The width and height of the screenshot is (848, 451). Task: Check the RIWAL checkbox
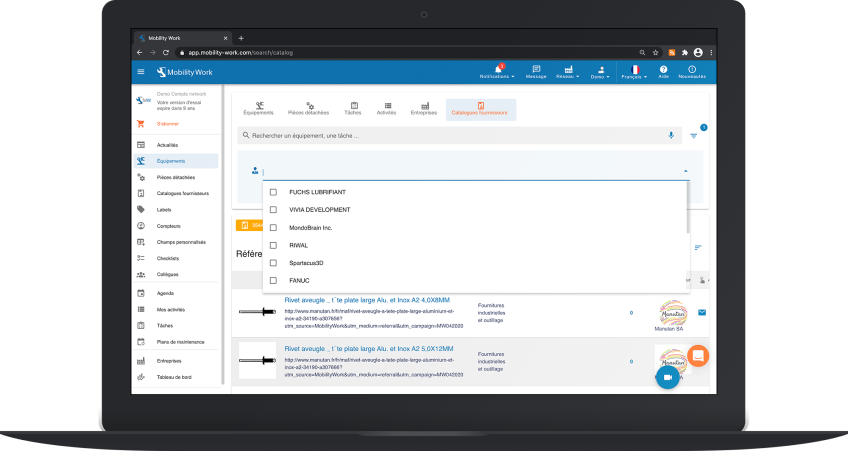tap(273, 246)
